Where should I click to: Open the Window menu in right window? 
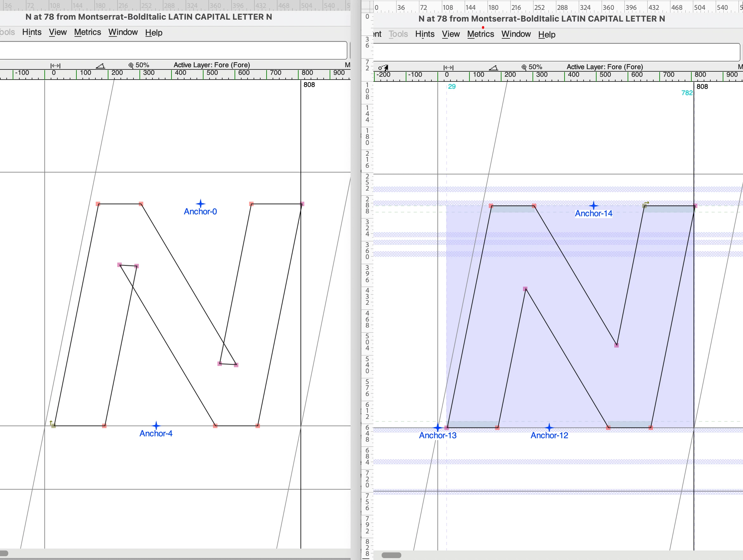(x=516, y=34)
